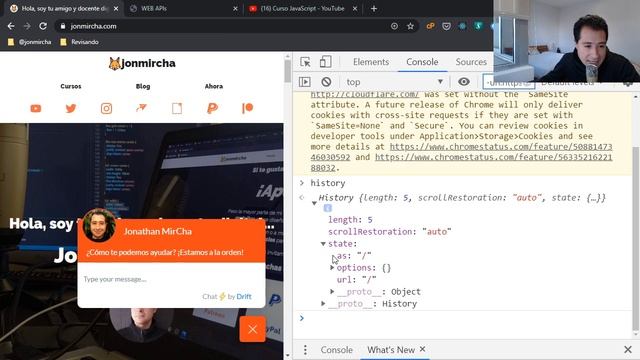Open the Ahora menu link
Viewport: 640px width, 360px height.
coord(214,87)
